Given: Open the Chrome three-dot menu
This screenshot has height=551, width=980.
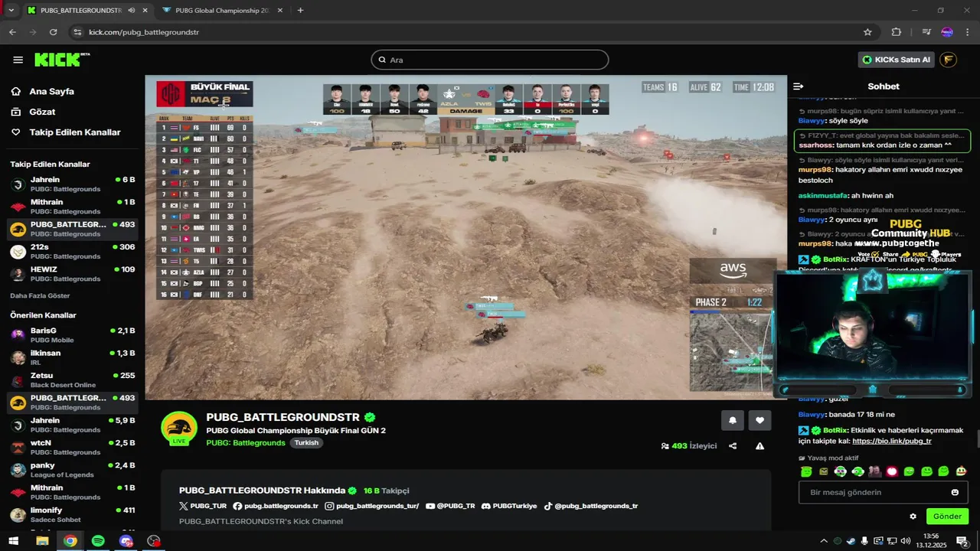Looking at the screenshot, I should (x=968, y=32).
